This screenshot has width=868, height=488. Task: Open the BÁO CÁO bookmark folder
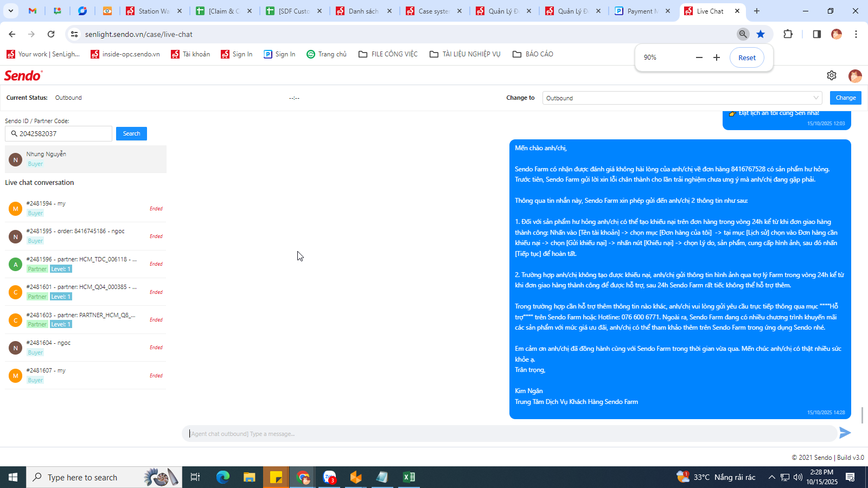coord(533,54)
